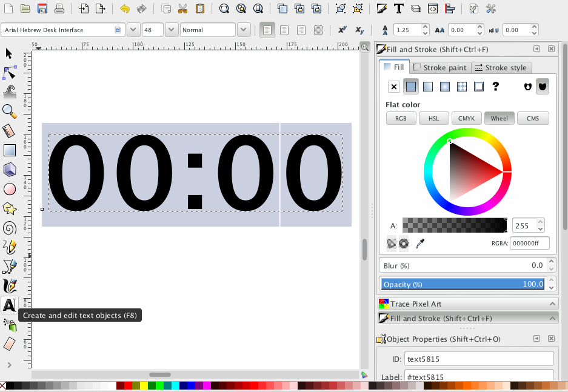Switch to the Stroke paint tab
Image resolution: width=568 pixels, height=392 pixels.
tap(441, 68)
